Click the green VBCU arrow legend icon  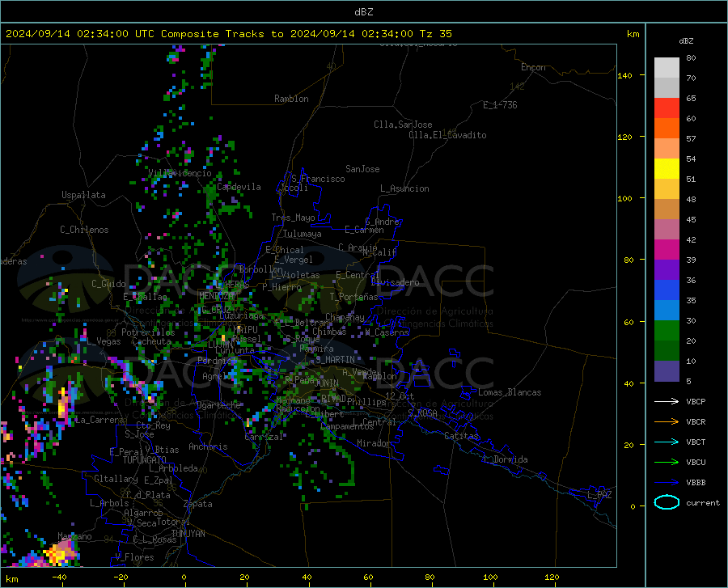coord(667,463)
